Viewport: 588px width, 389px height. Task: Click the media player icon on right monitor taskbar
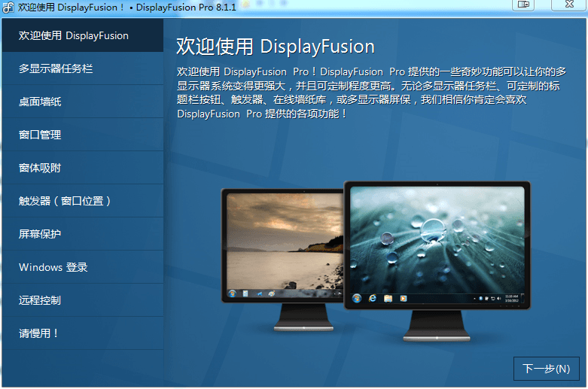[x=404, y=298]
